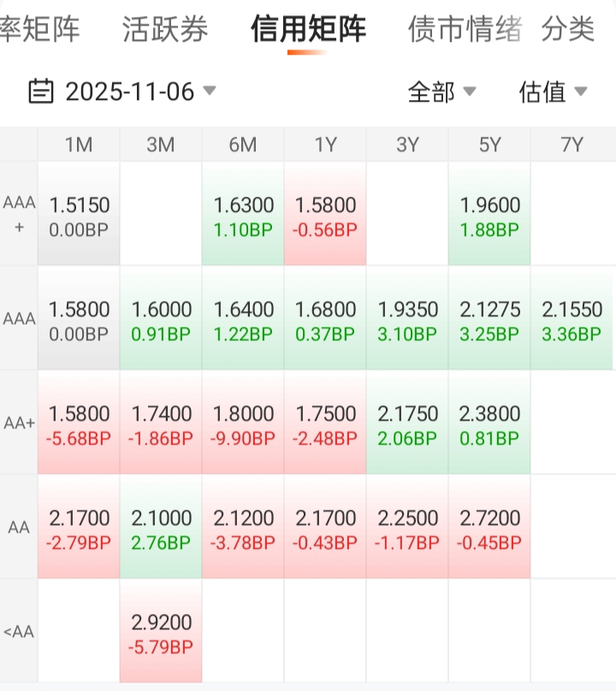Click the calendar icon beside the date
The width and height of the screenshot is (616, 691).
coord(41,91)
